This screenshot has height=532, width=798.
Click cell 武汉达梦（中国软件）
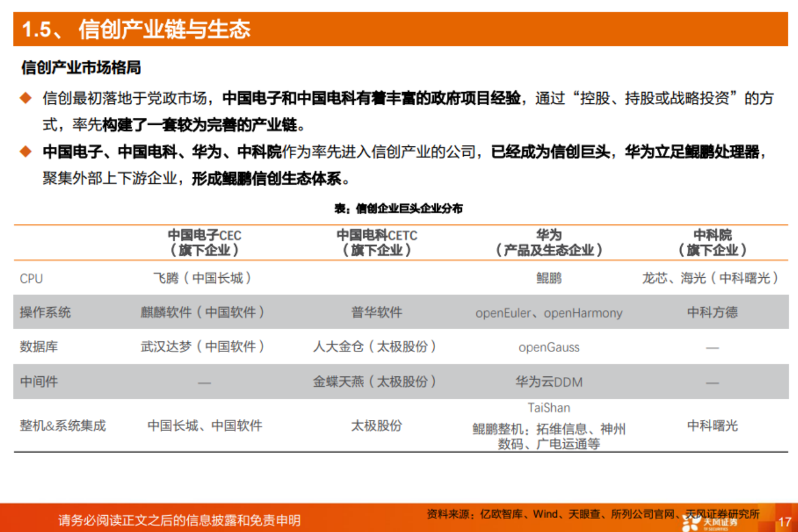tap(204, 346)
